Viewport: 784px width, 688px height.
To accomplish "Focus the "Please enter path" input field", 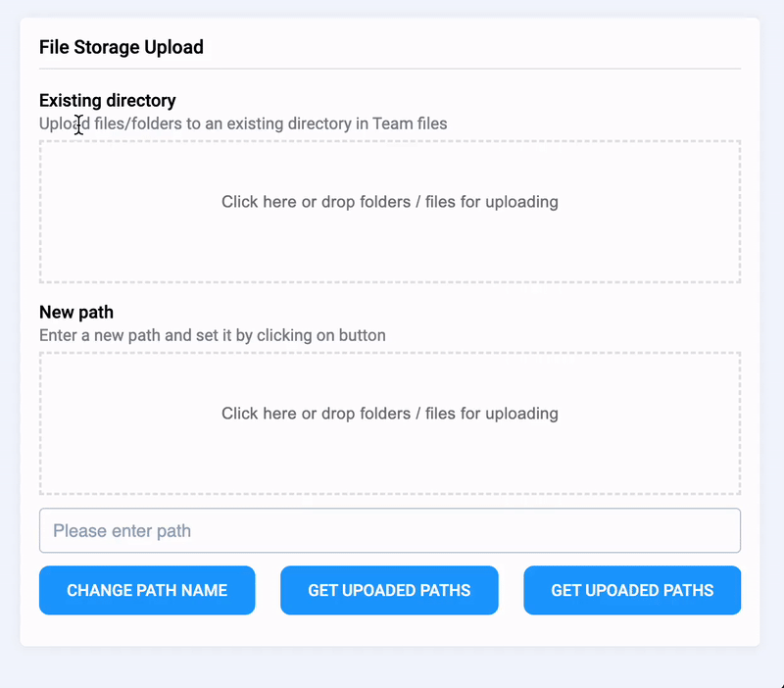I will [389, 530].
